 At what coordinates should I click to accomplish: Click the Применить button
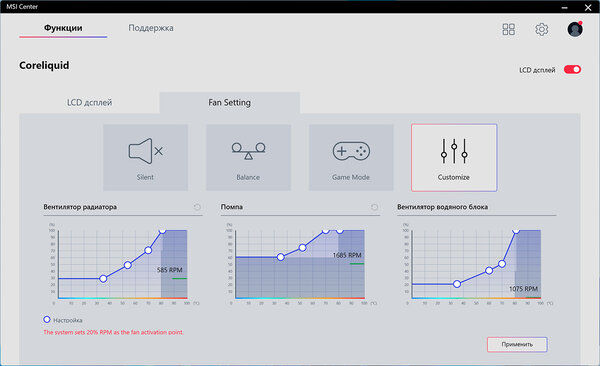click(x=517, y=344)
